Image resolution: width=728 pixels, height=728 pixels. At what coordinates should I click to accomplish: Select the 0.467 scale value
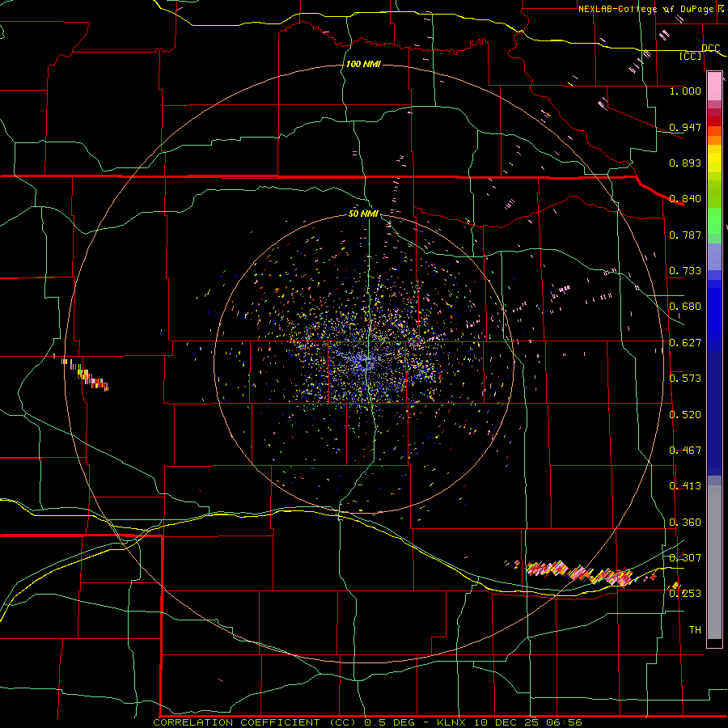tap(685, 451)
